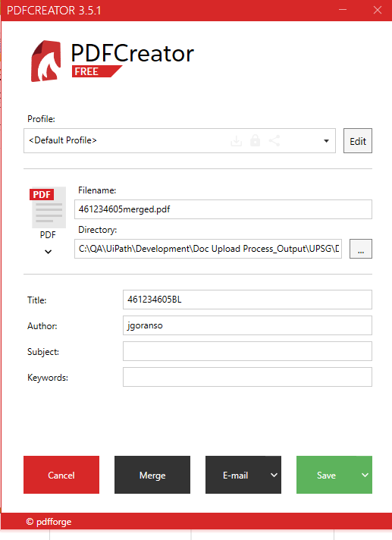Click the Merge button
392x540 pixels.
pyautogui.click(x=152, y=475)
